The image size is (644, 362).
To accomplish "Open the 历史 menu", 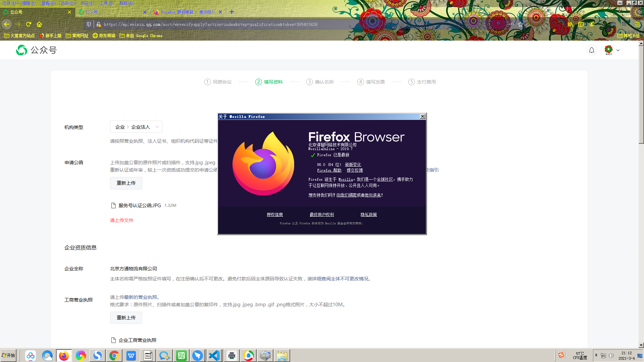I will click(67, 3).
